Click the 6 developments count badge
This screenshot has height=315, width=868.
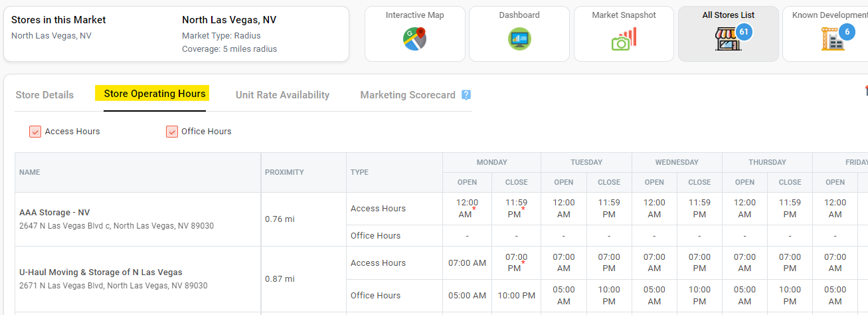(x=847, y=31)
